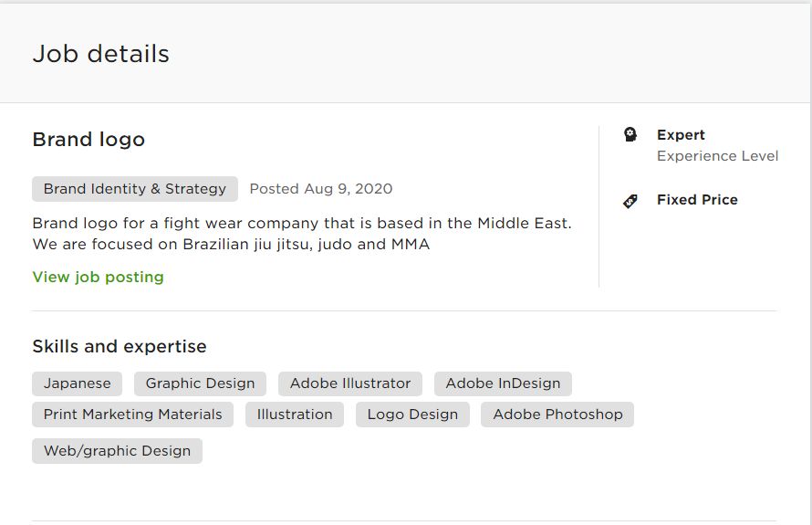Image resolution: width=812 pixels, height=525 pixels.
Task: Click the Japanese skill tag
Action: (x=78, y=383)
